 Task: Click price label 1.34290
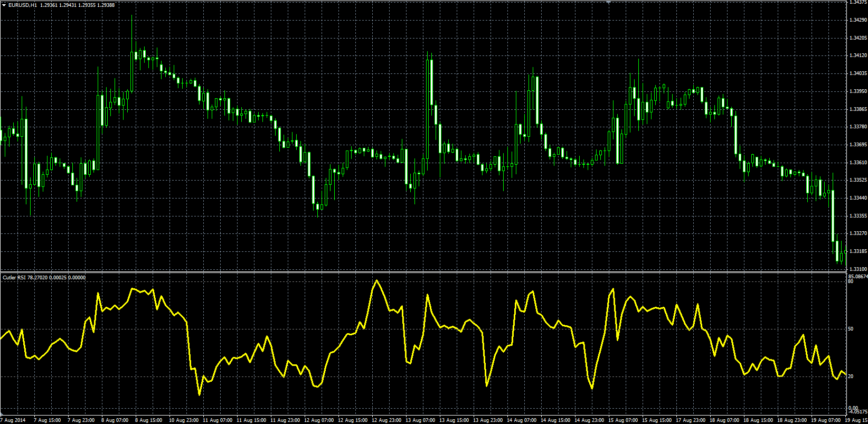tap(857, 20)
